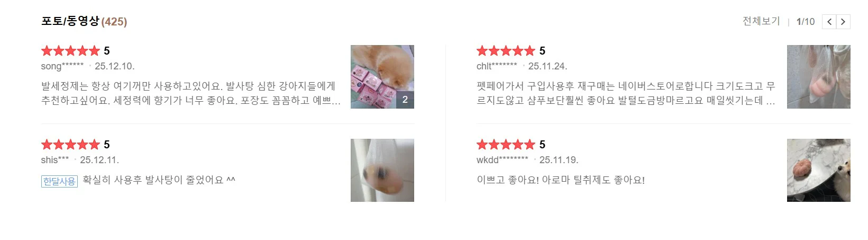Open 전체보기 to view all reviews

[x=761, y=21]
